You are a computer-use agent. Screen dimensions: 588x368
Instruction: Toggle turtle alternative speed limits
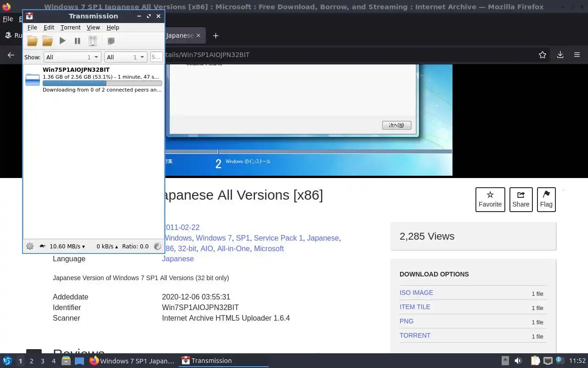pos(42,246)
